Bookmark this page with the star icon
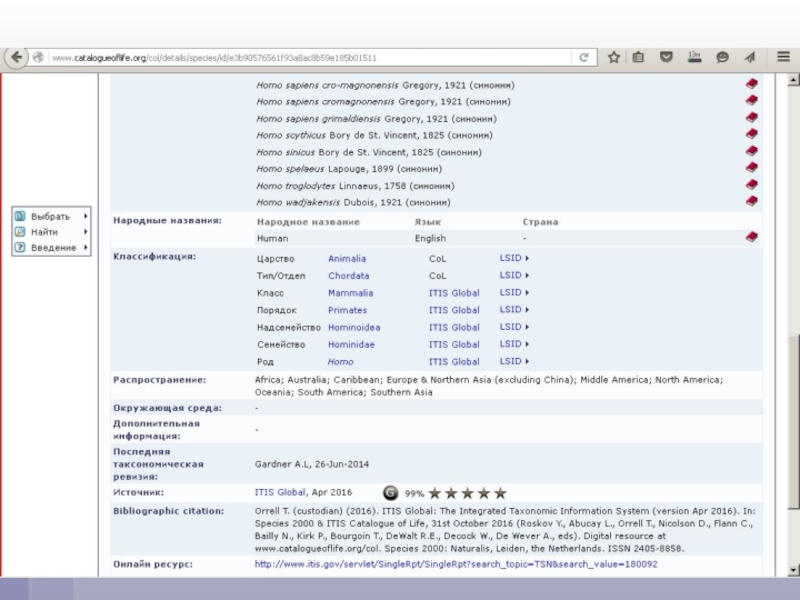Viewport: 800px width, 600px height. [x=614, y=58]
